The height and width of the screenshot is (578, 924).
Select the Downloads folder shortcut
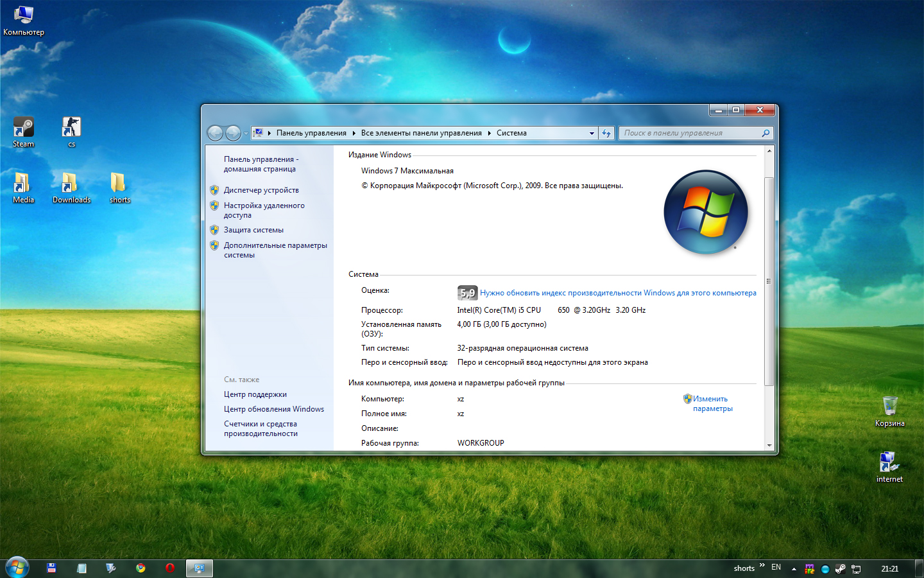[x=71, y=188]
